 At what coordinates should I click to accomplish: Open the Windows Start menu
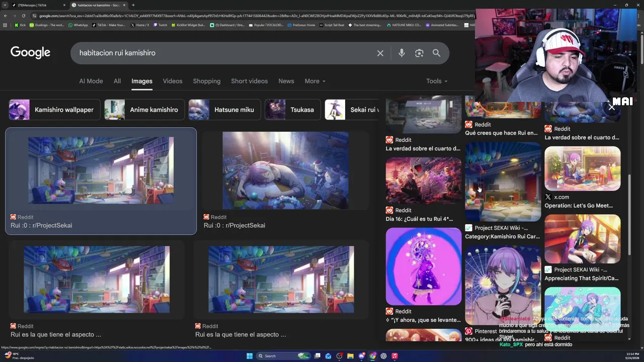tap(250, 356)
